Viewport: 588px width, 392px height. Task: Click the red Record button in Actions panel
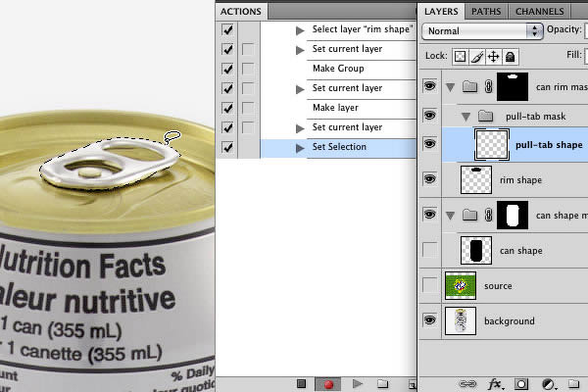click(328, 384)
